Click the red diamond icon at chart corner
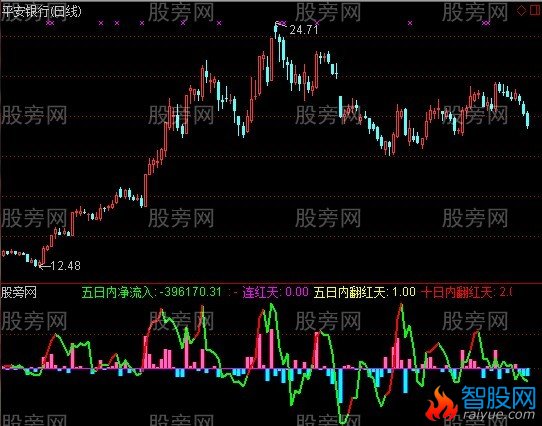 click(521, 11)
